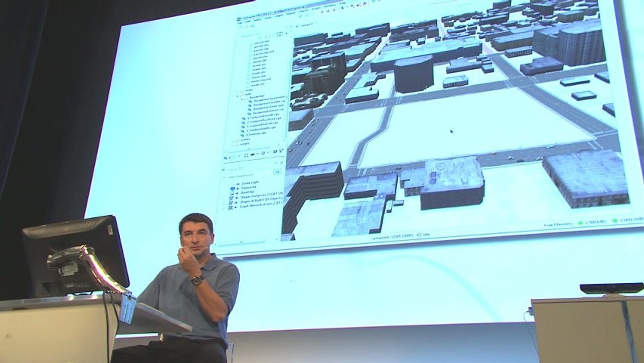
Task: Expand the images folder
Action: coord(238,91)
